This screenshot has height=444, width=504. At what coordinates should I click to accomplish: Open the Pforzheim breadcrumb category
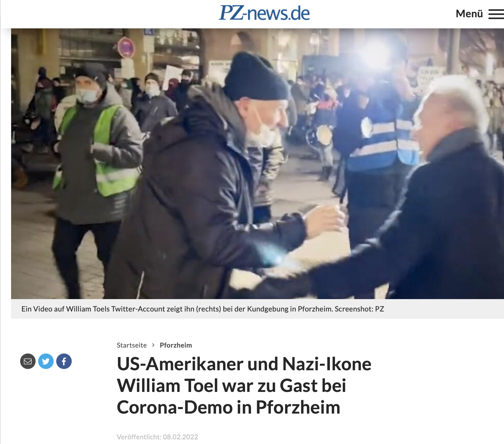pos(176,345)
